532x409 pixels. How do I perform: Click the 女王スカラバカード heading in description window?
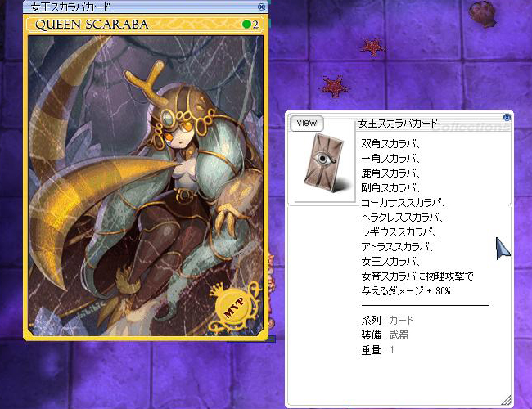pyautogui.click(x=398, y=124)
